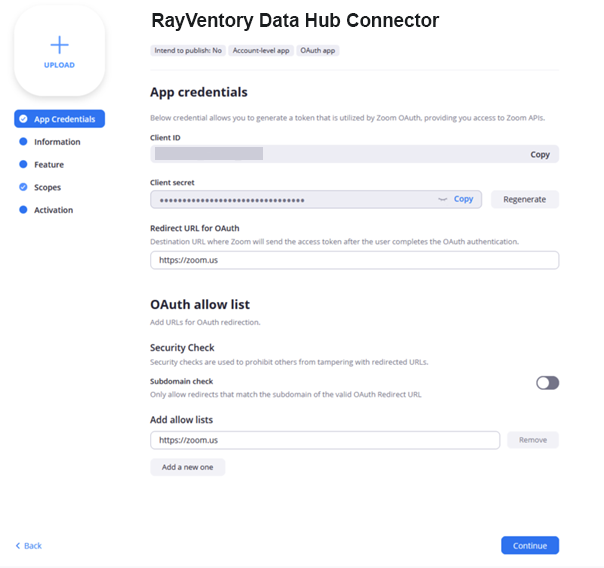Click the allow list URL field
Image resolution: width=604 pixels, height=568 pixels.
point(325,440)
